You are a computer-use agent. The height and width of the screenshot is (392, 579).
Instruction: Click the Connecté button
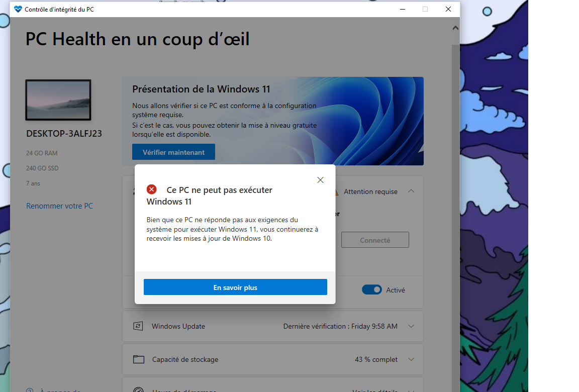[x=375, y=240]
